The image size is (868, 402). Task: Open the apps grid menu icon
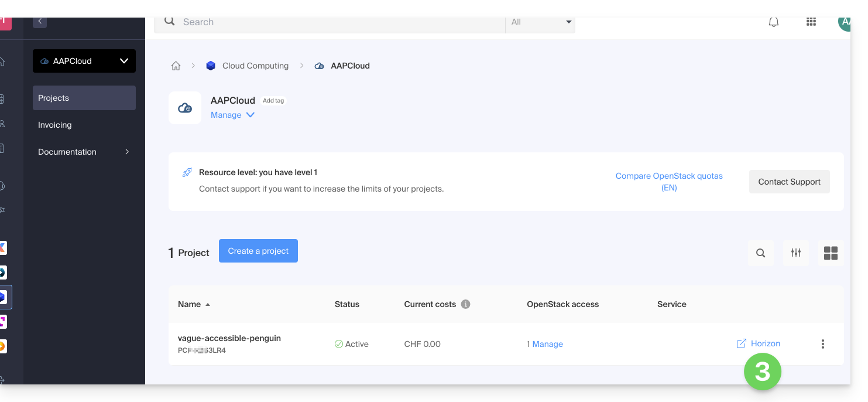[811, 22]
